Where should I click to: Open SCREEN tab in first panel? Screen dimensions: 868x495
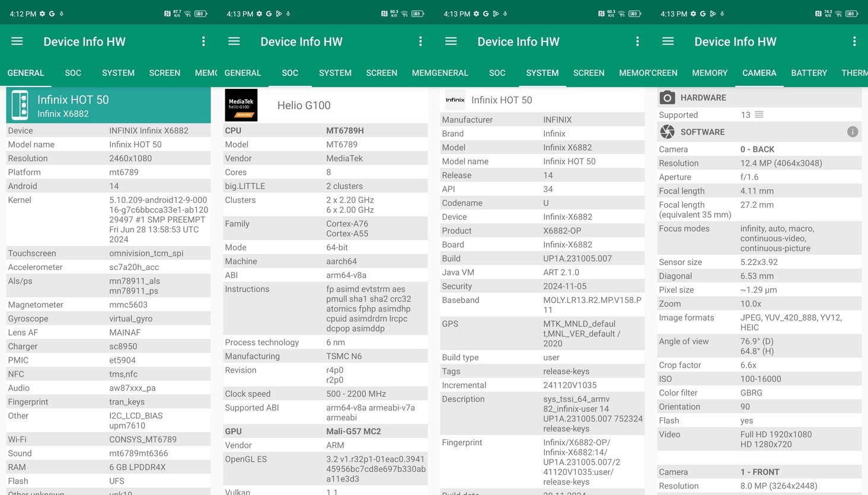point(164,73)
